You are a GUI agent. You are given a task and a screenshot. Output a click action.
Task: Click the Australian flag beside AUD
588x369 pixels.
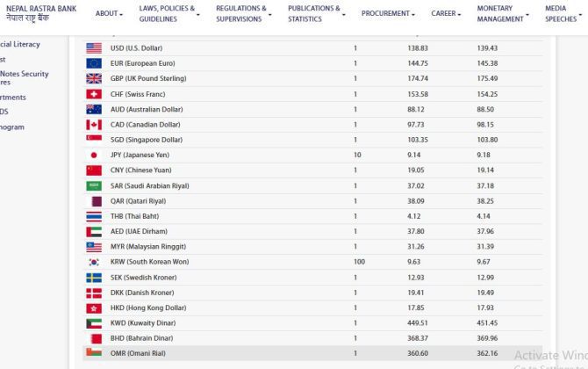pyautogui.click(x=94, y=110)
